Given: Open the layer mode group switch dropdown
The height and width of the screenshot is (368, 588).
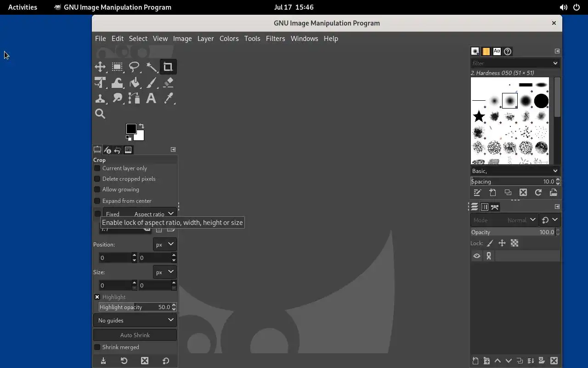Looking at the screenshot, I should (x=550, y=220).
